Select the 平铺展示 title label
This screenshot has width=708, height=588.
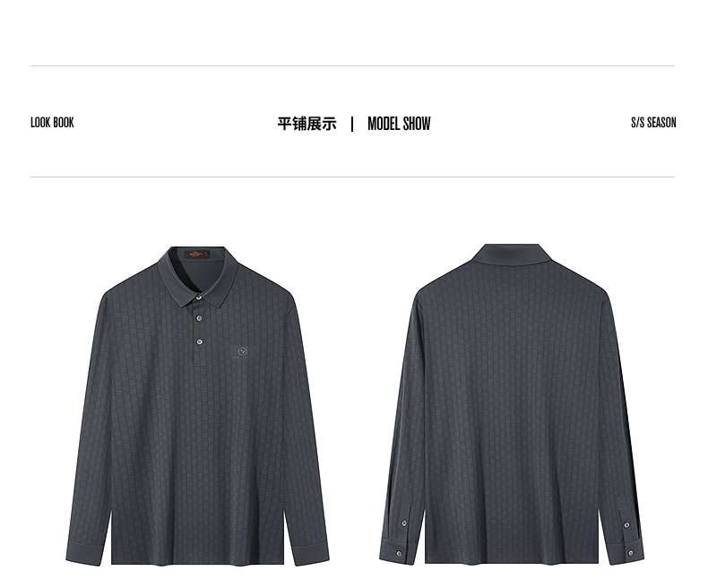[307, 124]
